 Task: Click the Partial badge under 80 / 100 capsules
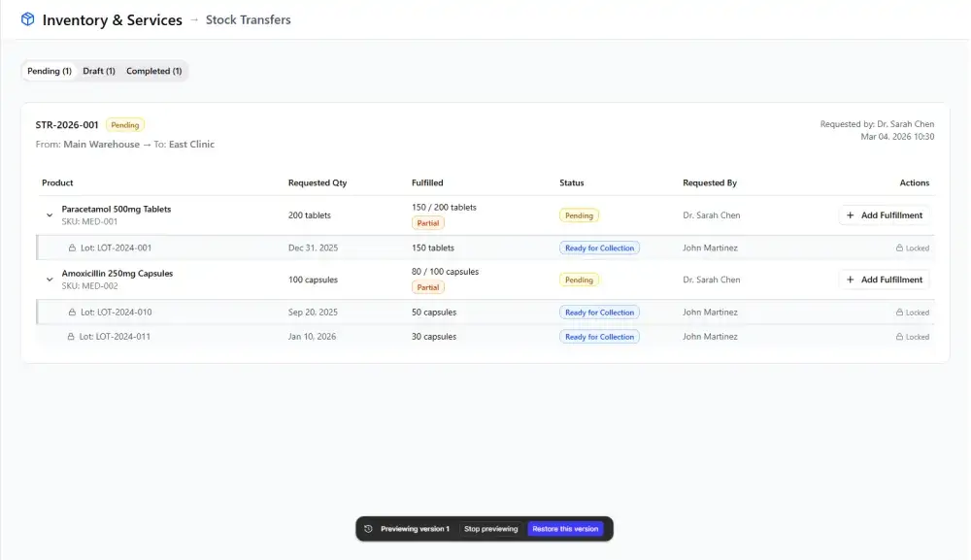[428, 287]
